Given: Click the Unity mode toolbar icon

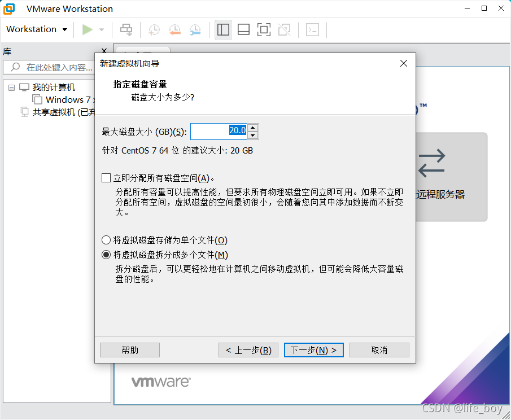Looking at the screenshot, I should pyautogui.click(x=285, y=30).
